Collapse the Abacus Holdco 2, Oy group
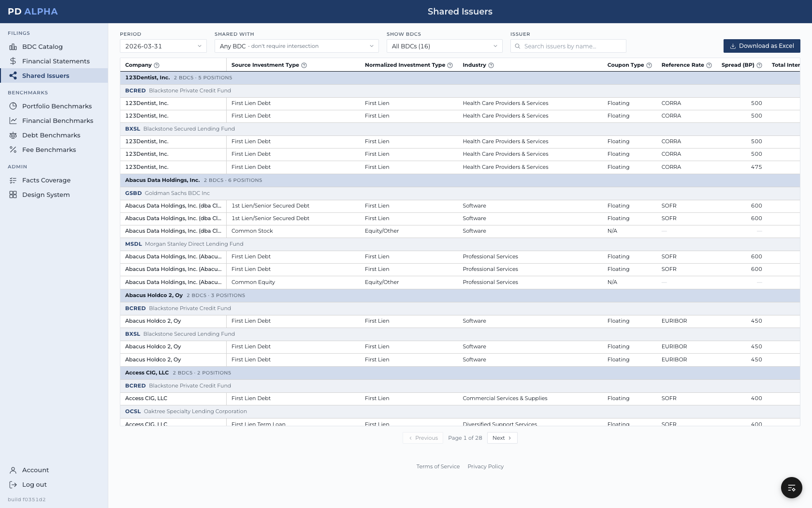 (460, 296)
